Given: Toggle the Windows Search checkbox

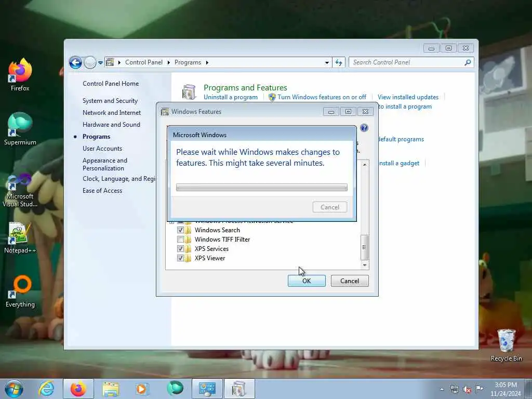Looking at the screenshot, I should pyautogui.click(x=180, y=230).
